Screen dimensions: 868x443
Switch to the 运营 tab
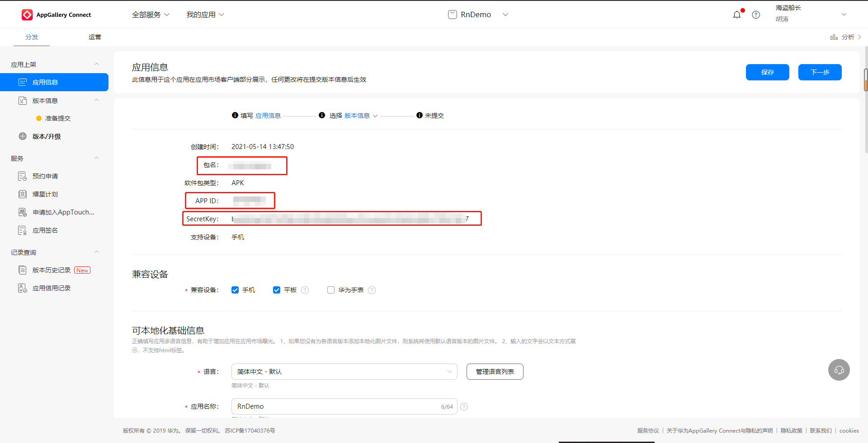pyautogui.click(x=94, y=37)
